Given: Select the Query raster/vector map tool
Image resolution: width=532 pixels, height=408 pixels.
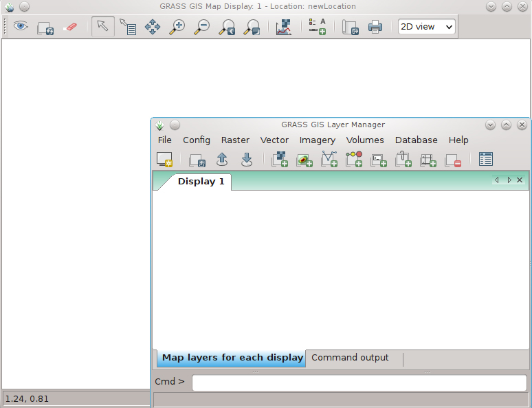Looking at the screenshot, I should coord(128,27).
